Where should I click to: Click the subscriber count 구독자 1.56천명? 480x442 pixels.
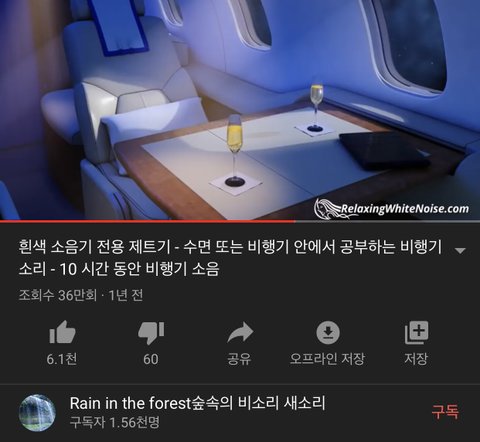pos(115,422)
